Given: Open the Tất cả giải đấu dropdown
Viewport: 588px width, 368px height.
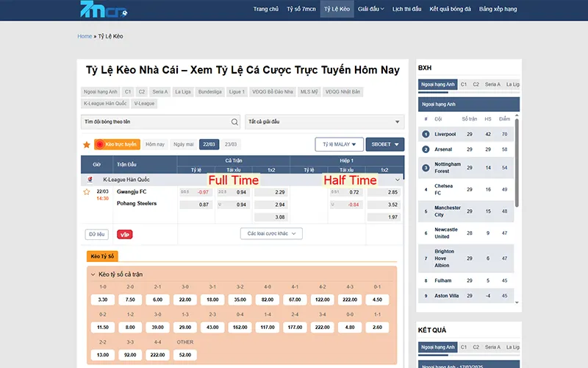Looking at the screenshot, I should (324, 121).
